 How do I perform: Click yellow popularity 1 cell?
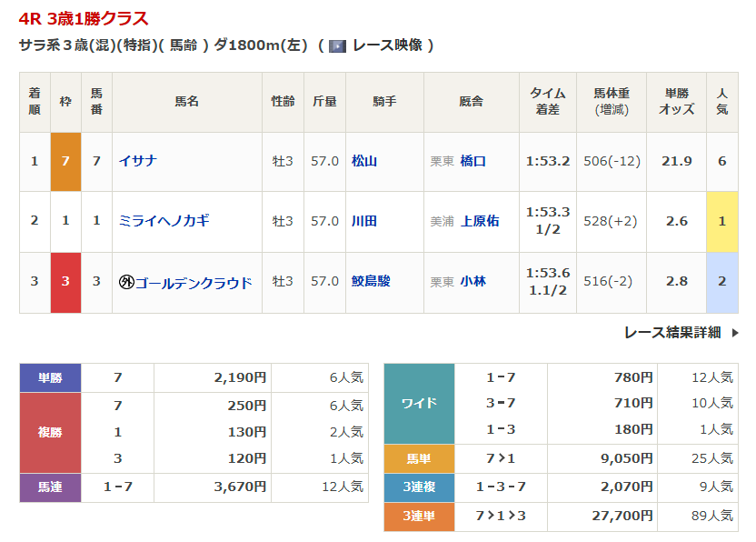(721, 221)
